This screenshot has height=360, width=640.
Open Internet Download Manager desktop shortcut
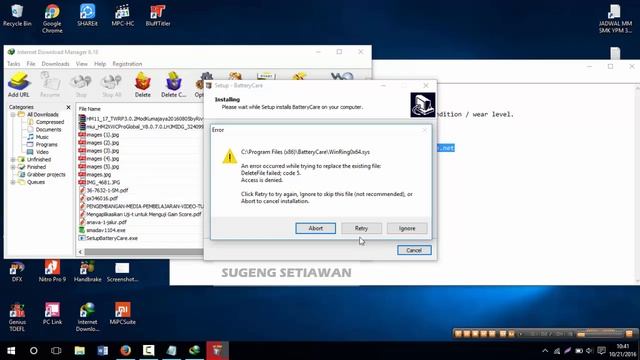tap(87, 317)
